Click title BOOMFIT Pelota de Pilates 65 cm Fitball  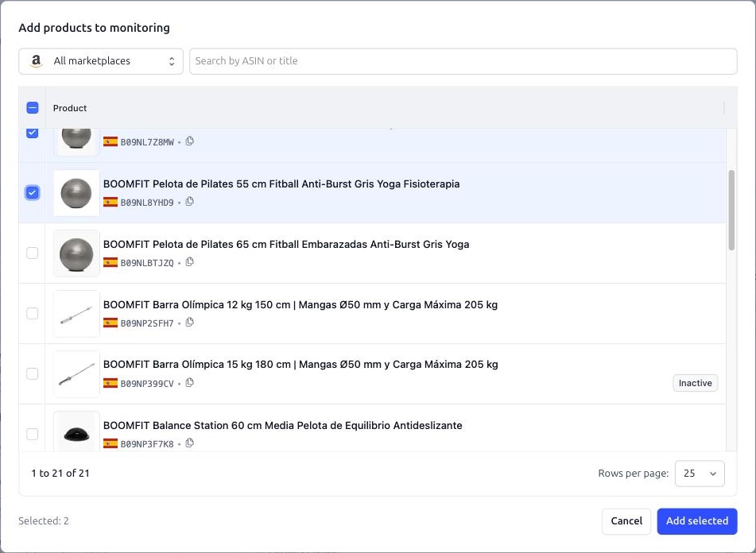286,244
